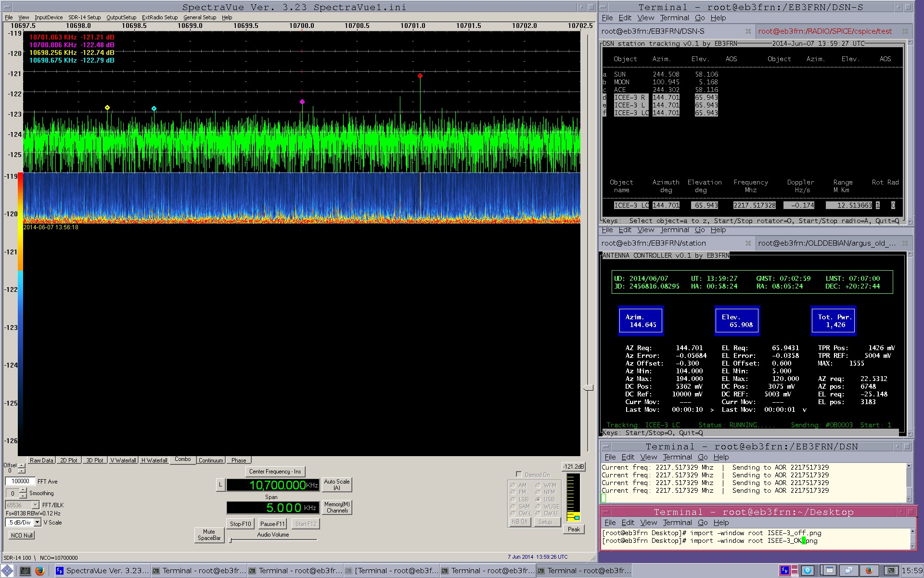Increase the Smoothing stepper value
The height and width of the screenshot is (578, 924).
click(x=23, y=490)
